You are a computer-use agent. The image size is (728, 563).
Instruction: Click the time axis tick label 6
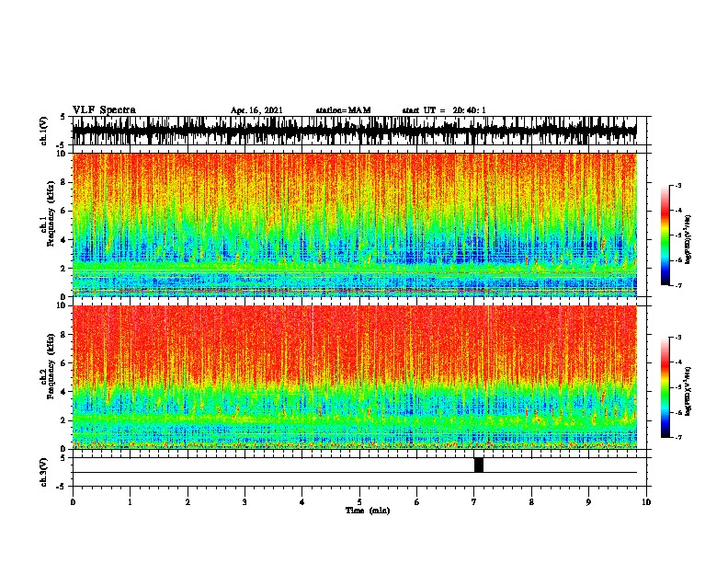[x=417, y=501]
